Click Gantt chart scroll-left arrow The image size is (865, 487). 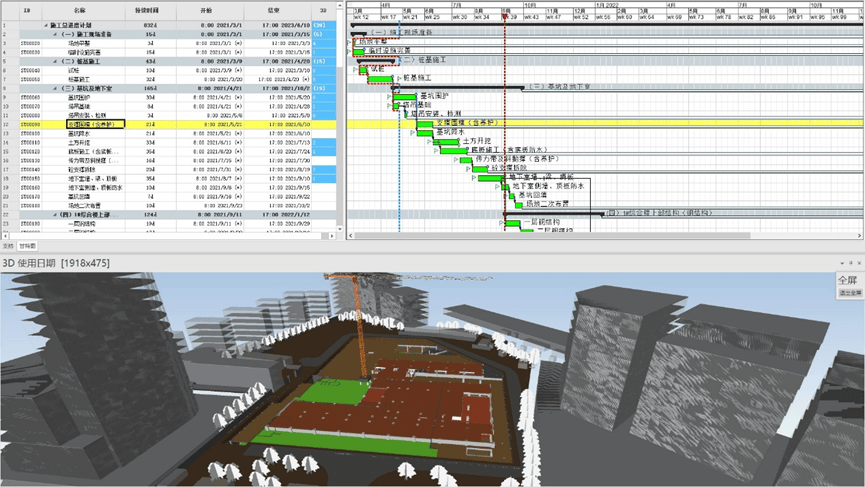(x=351, y=236)
